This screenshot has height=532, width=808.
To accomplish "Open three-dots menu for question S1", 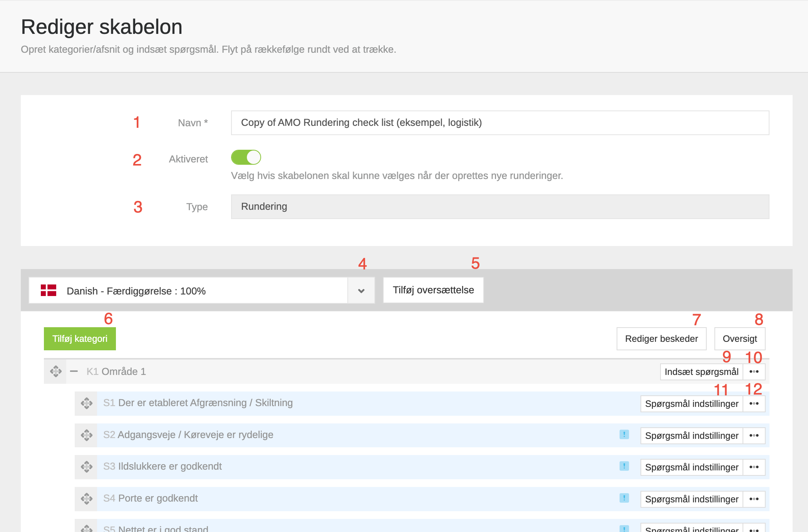I will [x=754, y=404].
